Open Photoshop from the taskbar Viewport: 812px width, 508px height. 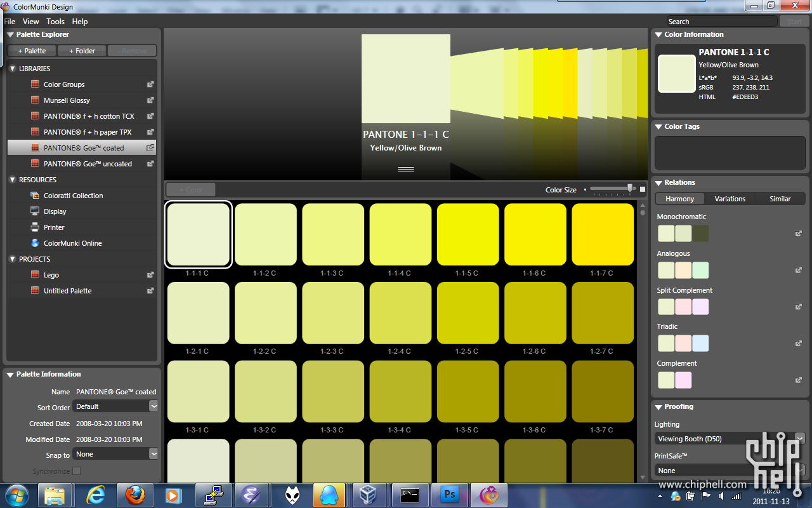point(450,495)
